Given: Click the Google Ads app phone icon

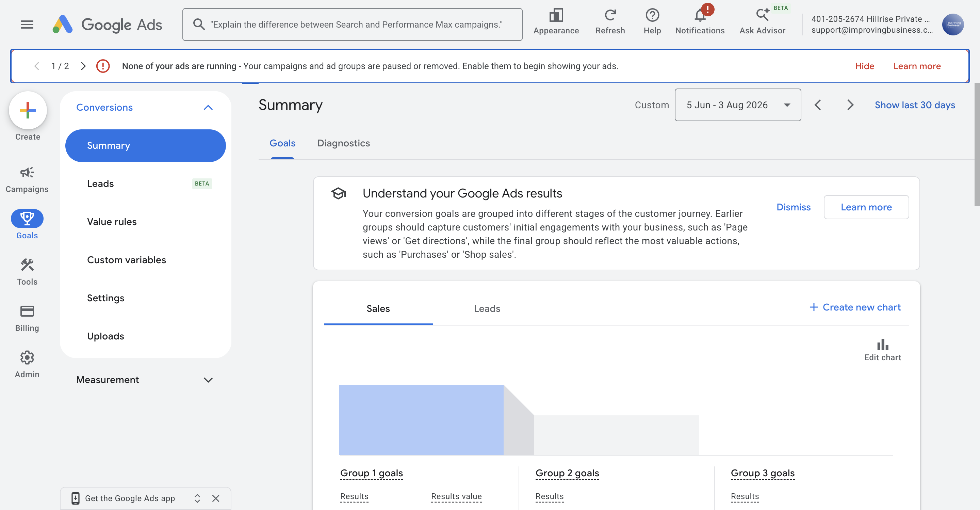Looking at the screenshot, I should click(x=75, y=498).
